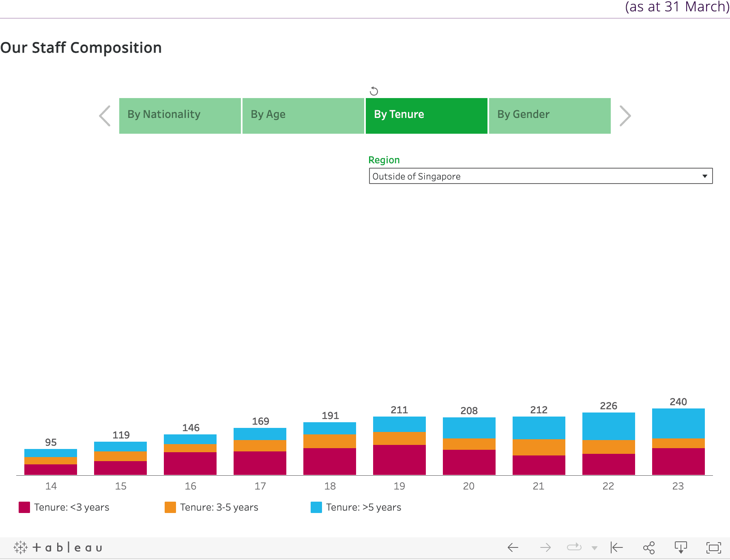Select the Tenure: <3 years legend label
Screen dimensions: 730x560
(x=72, y=507)
